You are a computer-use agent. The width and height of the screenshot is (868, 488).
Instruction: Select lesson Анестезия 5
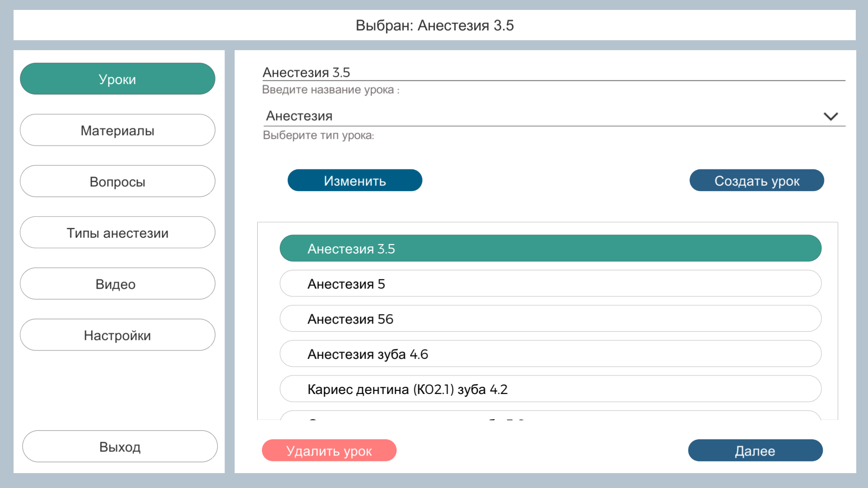pos(550,284)
